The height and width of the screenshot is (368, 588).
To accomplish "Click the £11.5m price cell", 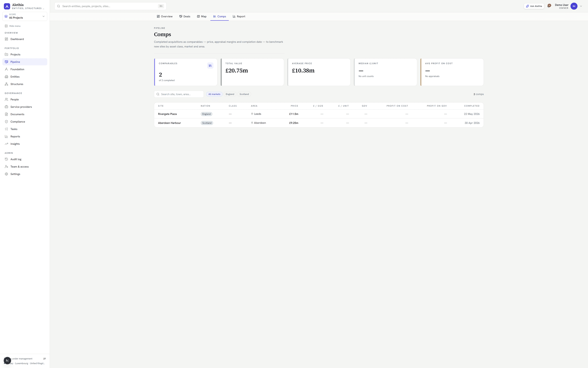I will 294,114.
